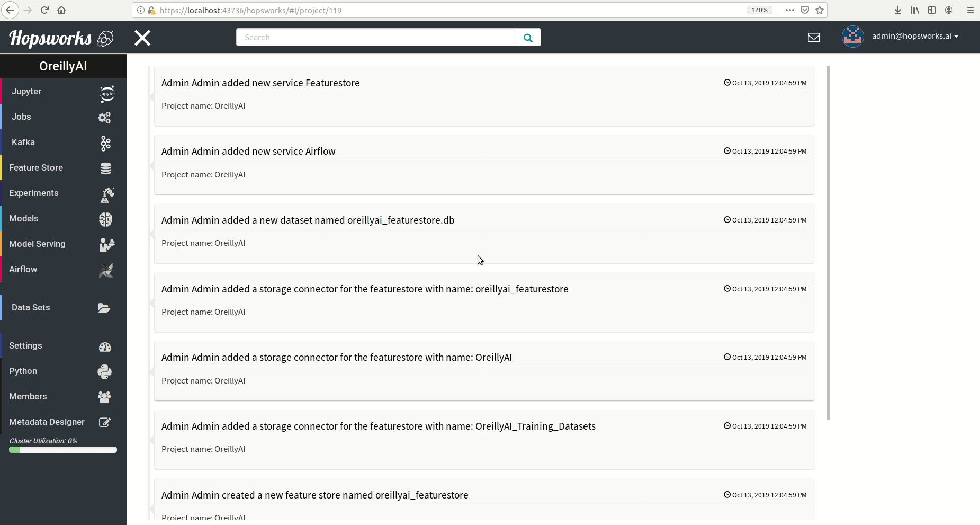Expand the admin@hopsworks.ai account dropdown
Image resolution: width=980 pixels, height=525 pixels.
914,36
